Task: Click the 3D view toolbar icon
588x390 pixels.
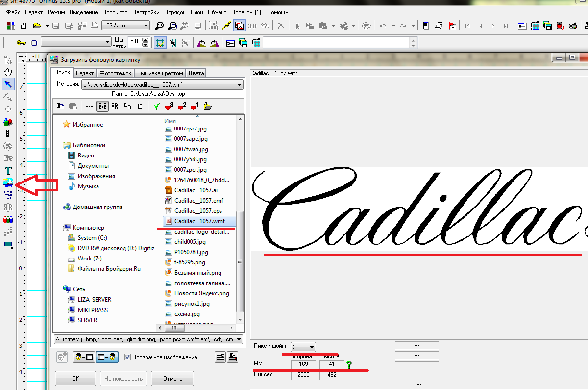Action: [x=252, y=26]
